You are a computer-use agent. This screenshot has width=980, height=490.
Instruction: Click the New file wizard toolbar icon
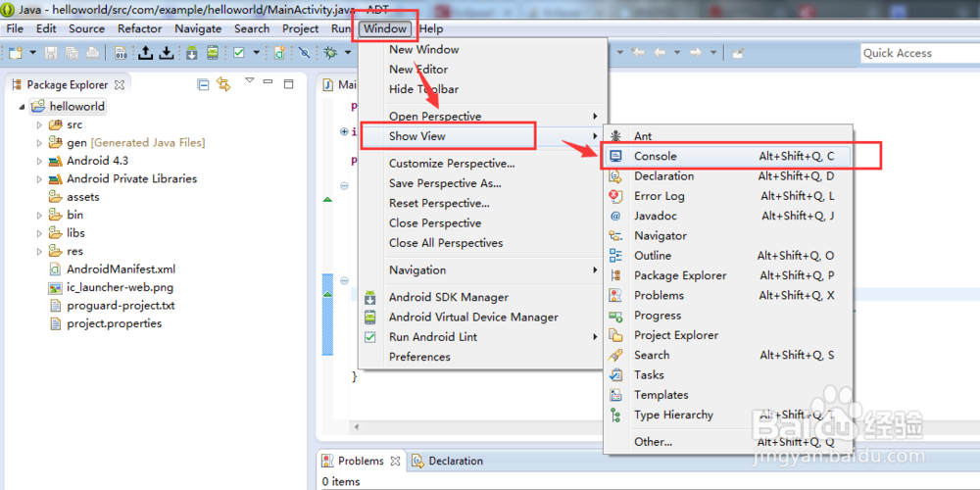pyautogui.click(x=14, y=53)
